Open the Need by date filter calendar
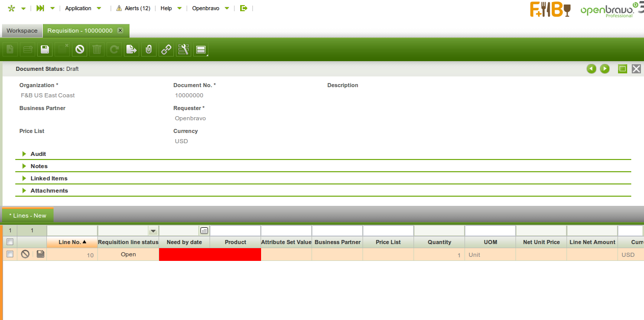 204,231
